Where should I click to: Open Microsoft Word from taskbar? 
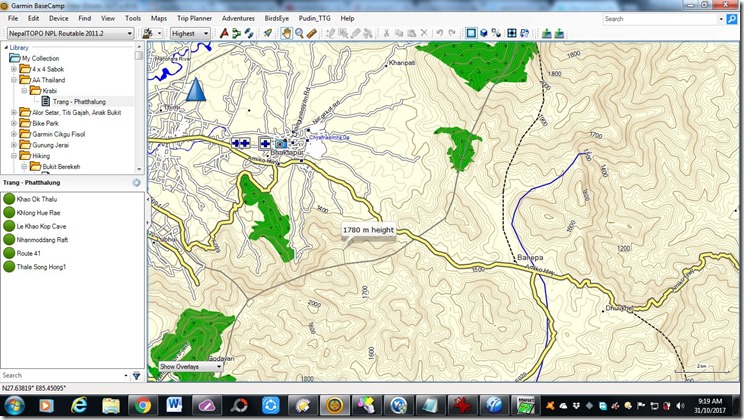click(174, 406)
